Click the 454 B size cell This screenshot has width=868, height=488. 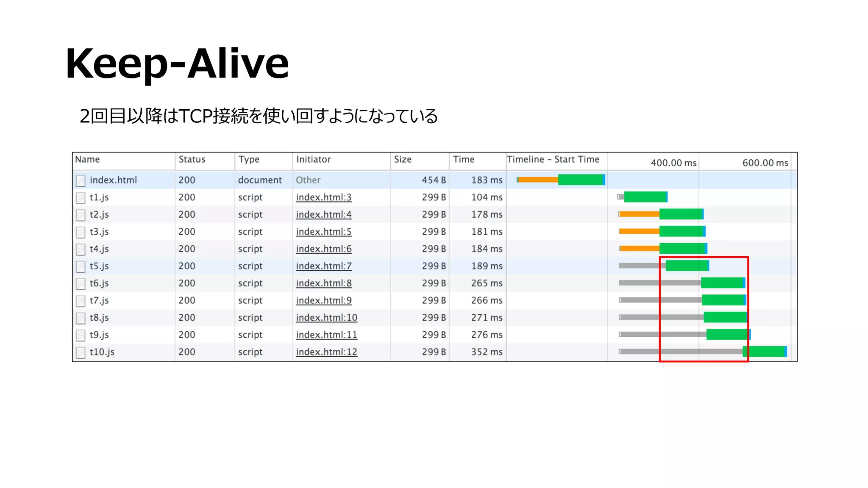click(434, 180)
